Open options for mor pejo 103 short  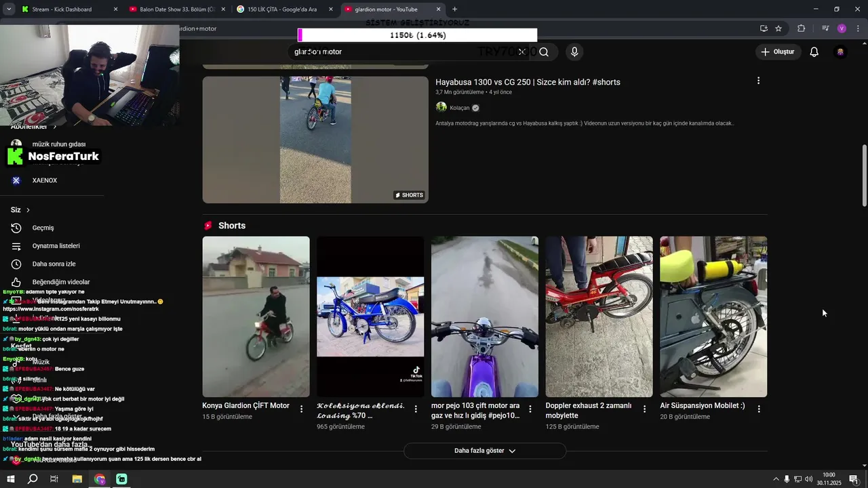coord(530,409)
